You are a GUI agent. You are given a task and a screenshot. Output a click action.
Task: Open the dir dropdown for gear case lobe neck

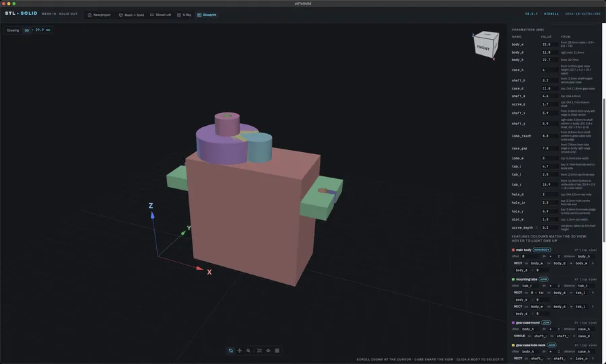pos(554,352)
